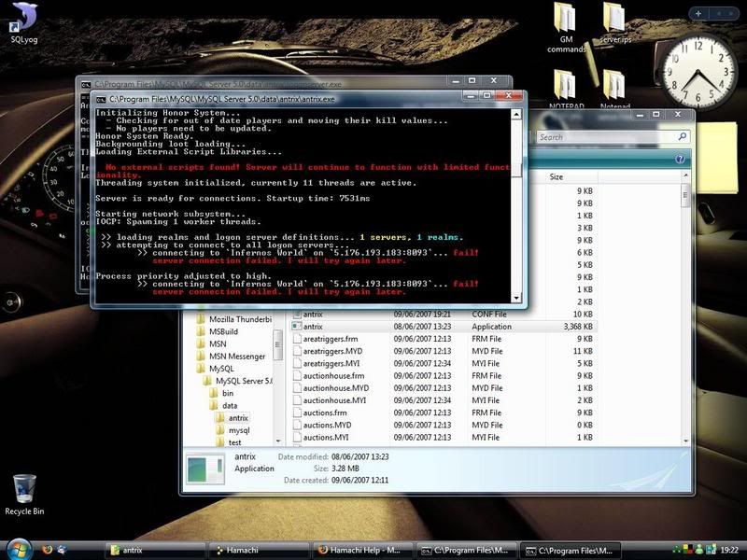This screenshot has width=747, height=560.
Task: Click the MySQL folder icon in tree
Action: (x=201, y=369)
